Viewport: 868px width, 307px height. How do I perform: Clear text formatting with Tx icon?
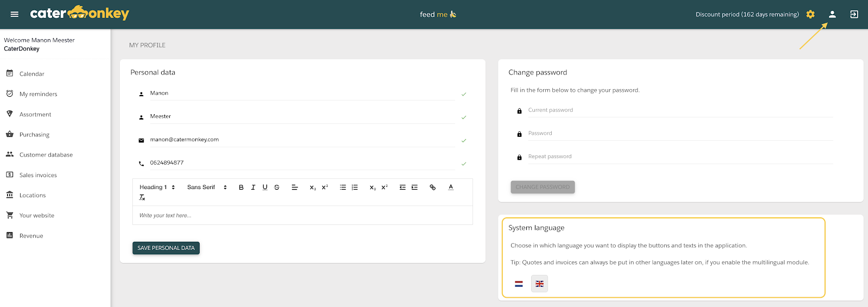tap(142, 198)
